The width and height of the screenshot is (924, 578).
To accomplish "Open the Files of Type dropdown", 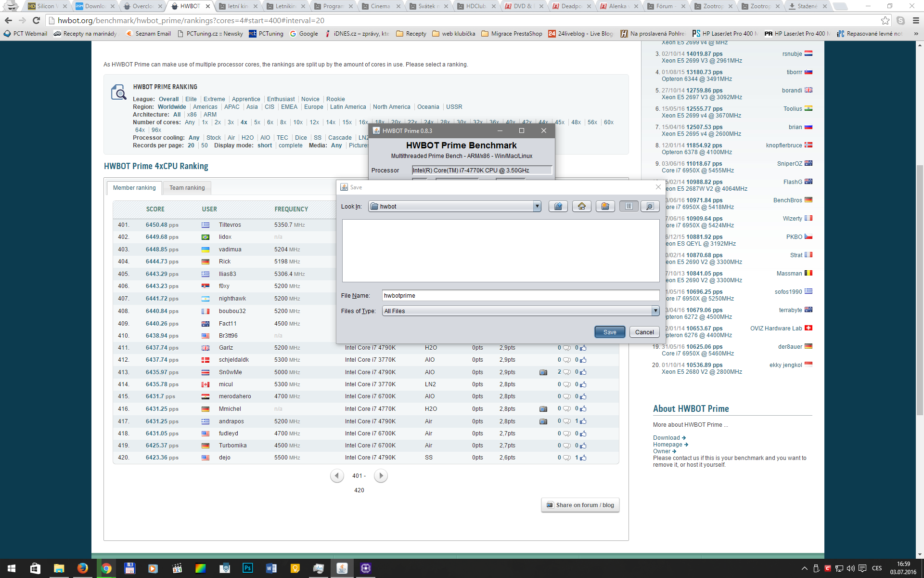I will (x=655, y=311).
